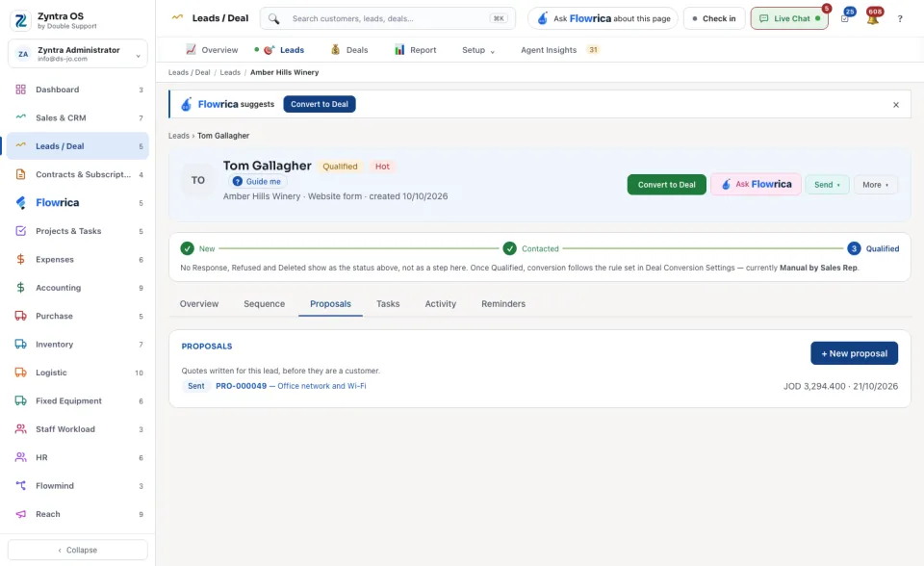Click the pink Ask Flowrica button
Viewport: 924px width, 566px height.
click(757, 185)
